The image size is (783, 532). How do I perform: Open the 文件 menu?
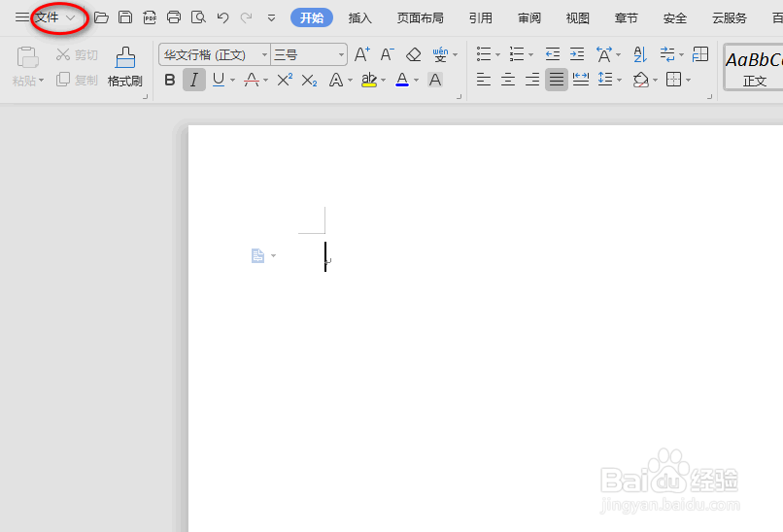click(x=47, y=18)
